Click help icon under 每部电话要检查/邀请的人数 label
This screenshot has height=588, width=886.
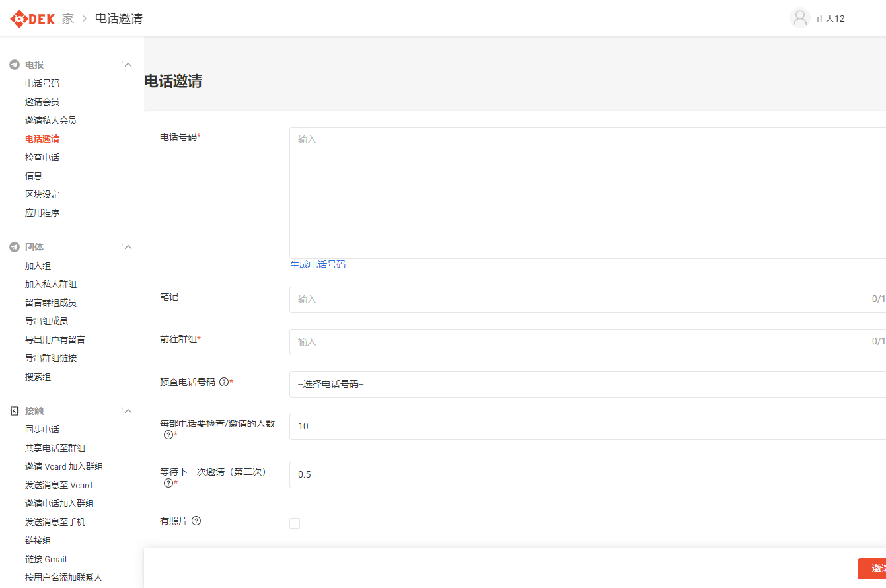(168, 435)
